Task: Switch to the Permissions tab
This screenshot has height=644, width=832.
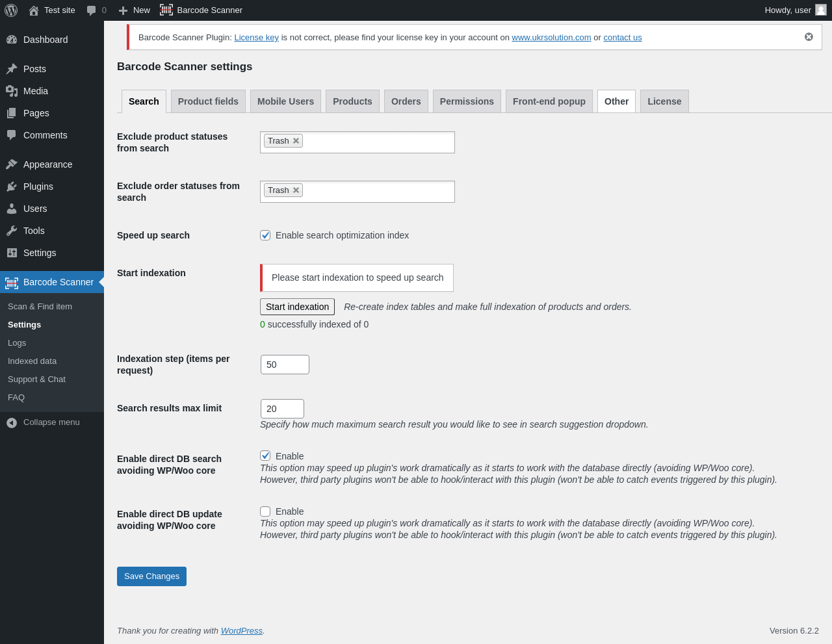Action: pos(467,101)
